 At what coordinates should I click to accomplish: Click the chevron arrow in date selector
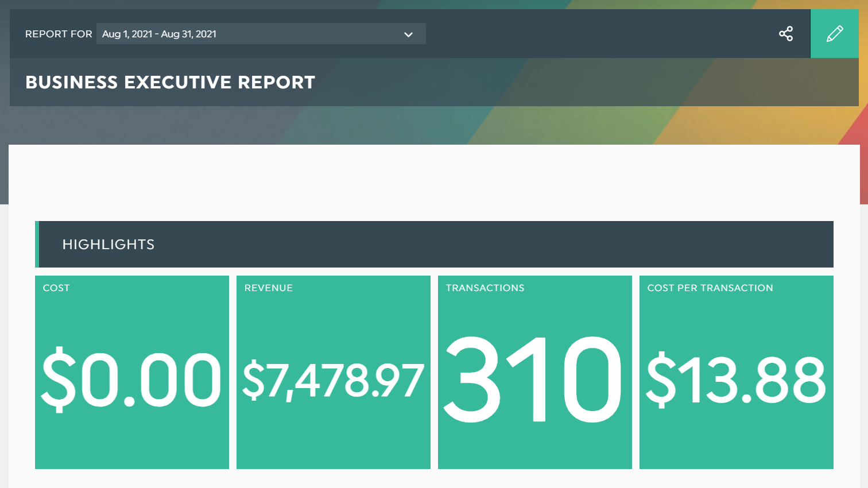click(x=408, y=34)
